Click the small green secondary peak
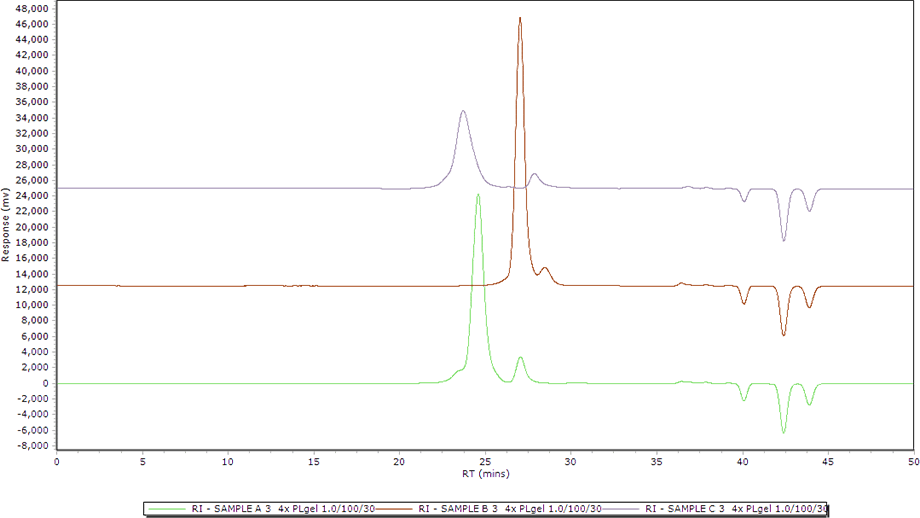Image resolution: width=920 pixels, height=518 pixels. pos(520,357)
